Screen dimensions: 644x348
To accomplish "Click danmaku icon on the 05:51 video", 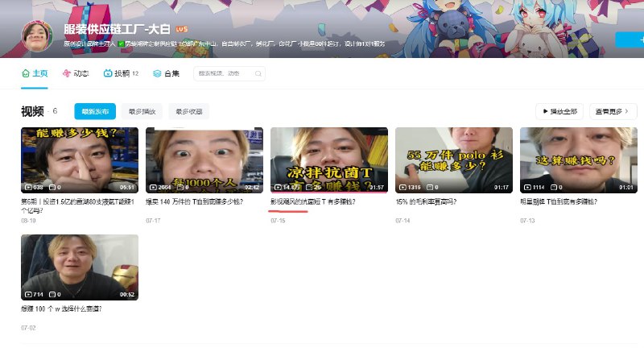I will [52, 187].
